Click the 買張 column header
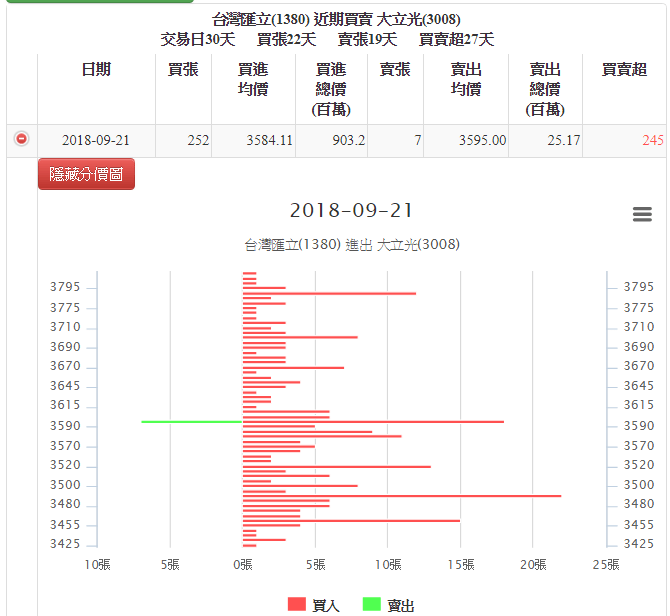670x616 pixels. (183, 69)
